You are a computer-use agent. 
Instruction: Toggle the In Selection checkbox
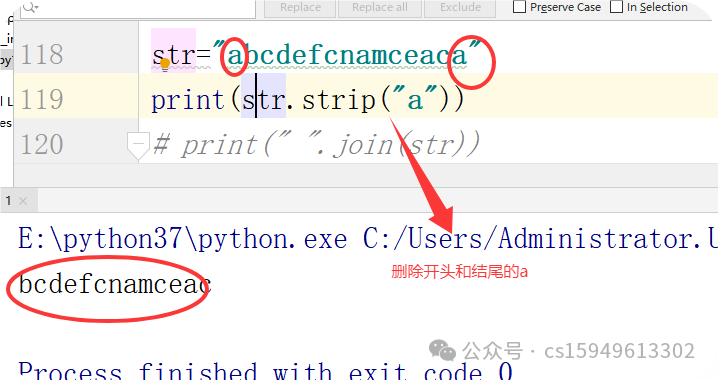coord(617,7)
